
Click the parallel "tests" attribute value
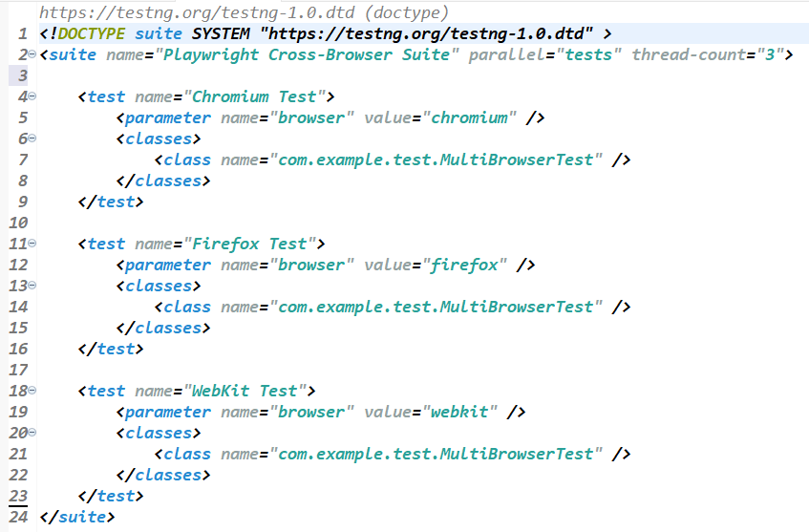pos(589,54)
